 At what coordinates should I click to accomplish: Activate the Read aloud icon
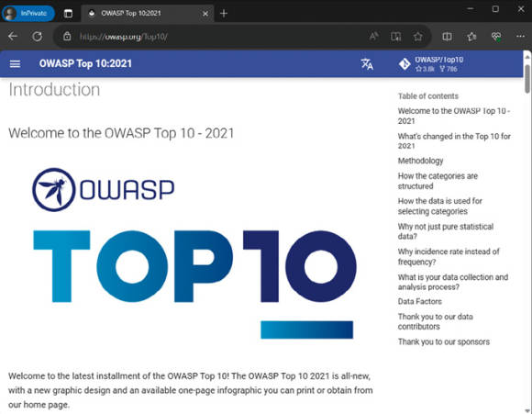pyautogui.click(x=373, y=37)
